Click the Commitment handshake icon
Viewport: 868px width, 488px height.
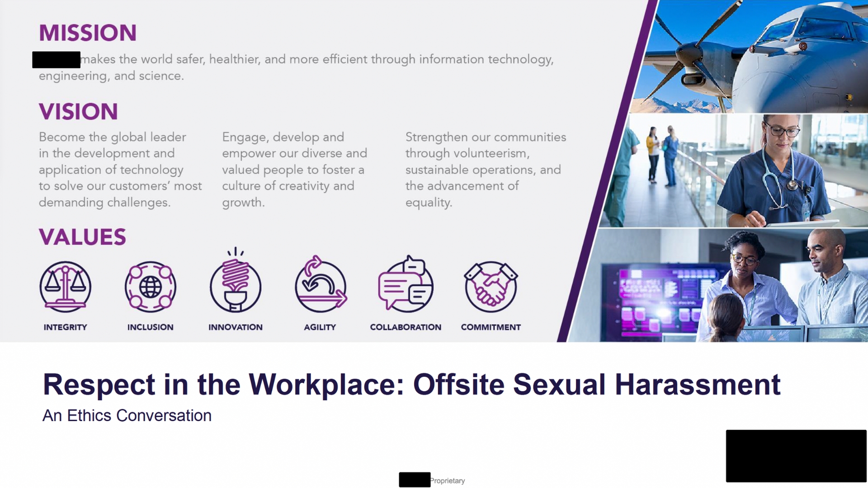(491, 287)
